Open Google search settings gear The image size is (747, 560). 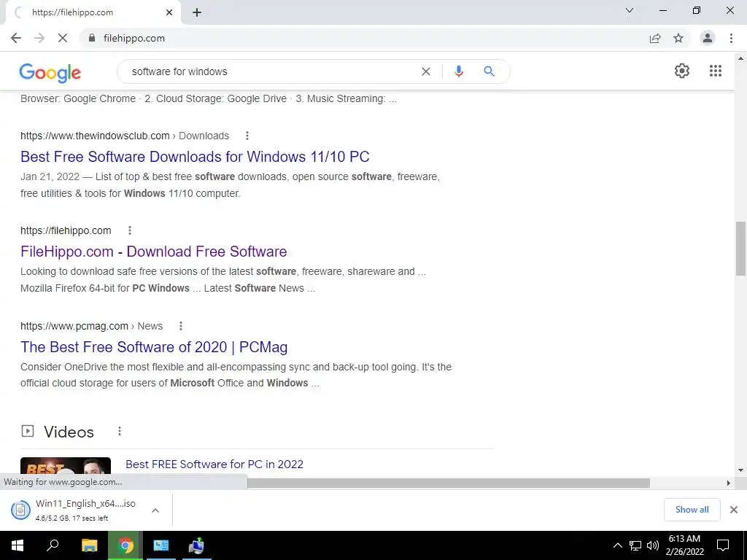pos(682,71)
